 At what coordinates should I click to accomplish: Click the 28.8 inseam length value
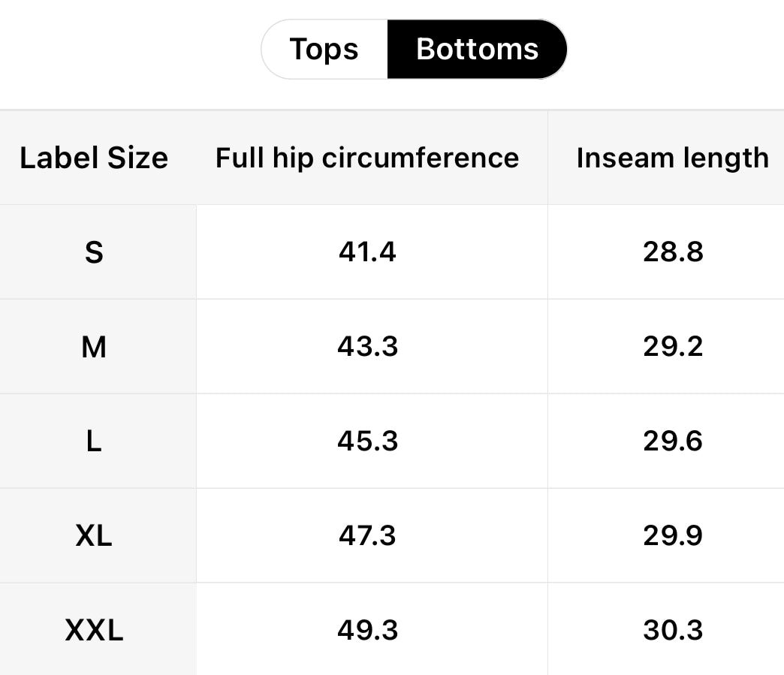pyautogui.click(x=673, y=252)
